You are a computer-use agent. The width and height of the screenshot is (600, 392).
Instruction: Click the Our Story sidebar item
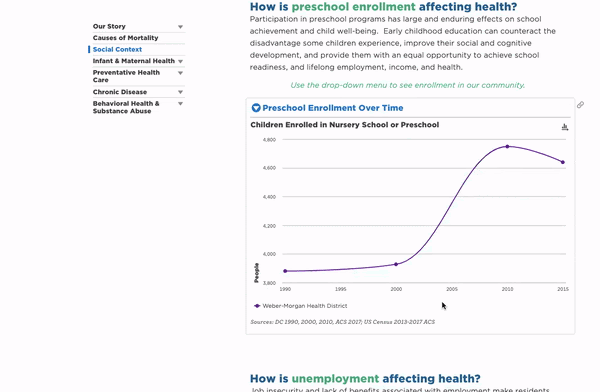(x=109, y=26)
